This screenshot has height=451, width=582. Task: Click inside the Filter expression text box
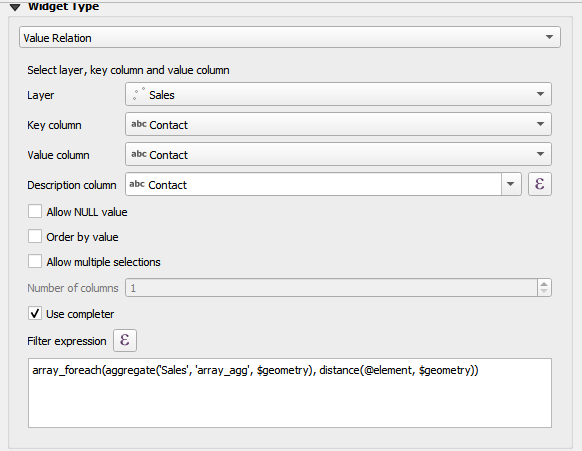click(290, 393)
